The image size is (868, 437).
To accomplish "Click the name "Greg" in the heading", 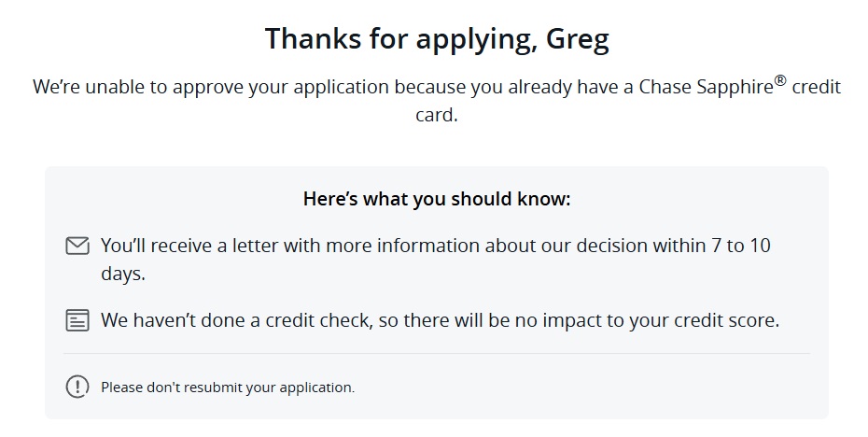I will click(x=578, y=40).
